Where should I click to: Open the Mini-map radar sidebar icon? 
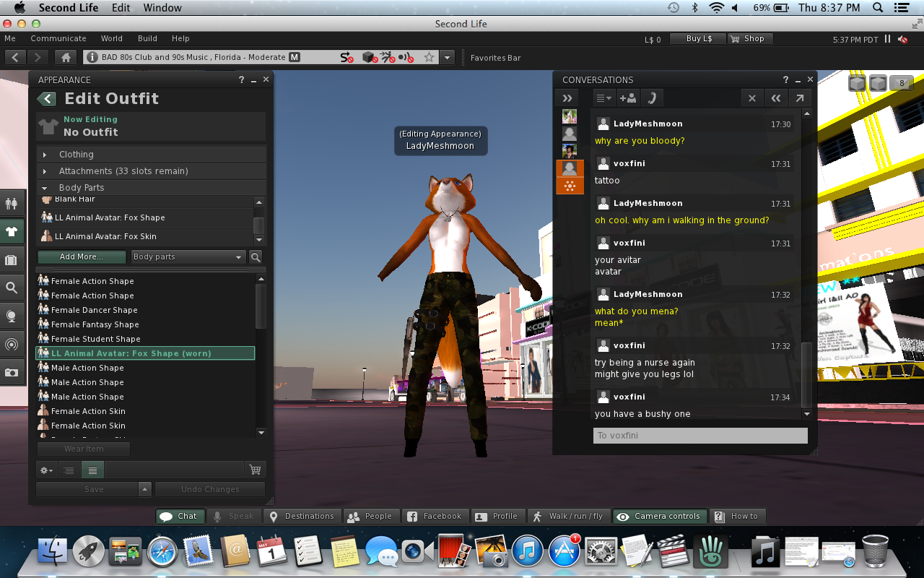point(12,344)
